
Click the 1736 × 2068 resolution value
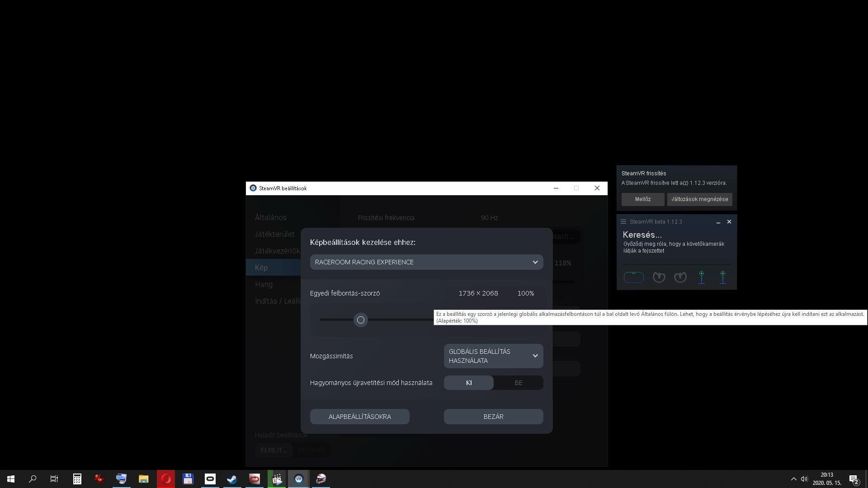click(x=478, y=293)
